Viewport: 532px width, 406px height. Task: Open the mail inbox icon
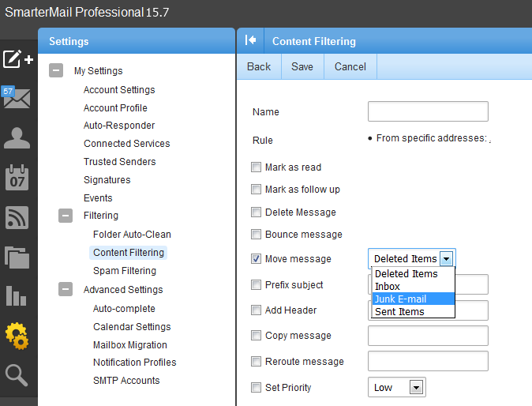coord(17,99)
